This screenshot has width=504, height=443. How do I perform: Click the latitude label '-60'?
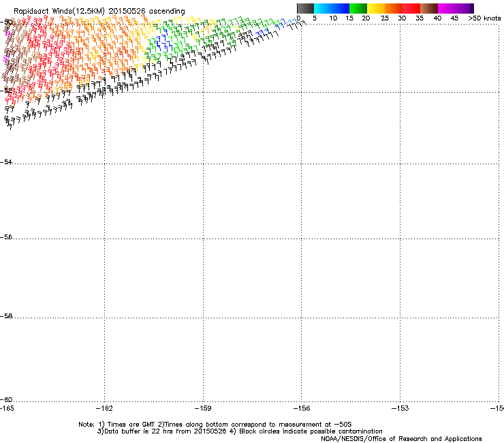6,400
